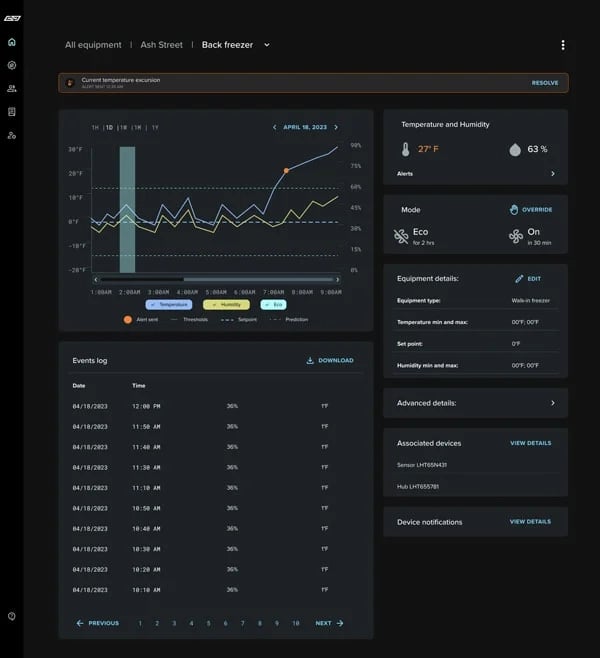Click the app logo in the sidebar
The height and width of the screenshot is (658, 600).
coord(12,18)
